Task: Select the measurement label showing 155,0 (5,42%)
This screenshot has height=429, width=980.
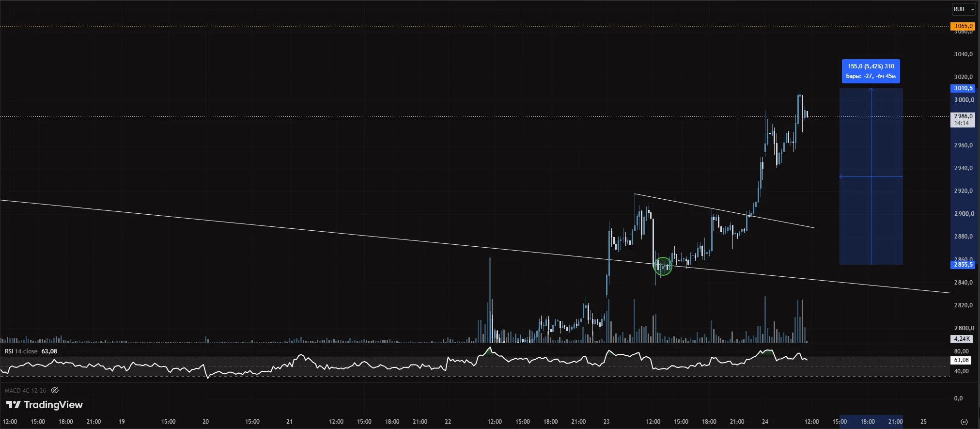Action: pos(871,71)
